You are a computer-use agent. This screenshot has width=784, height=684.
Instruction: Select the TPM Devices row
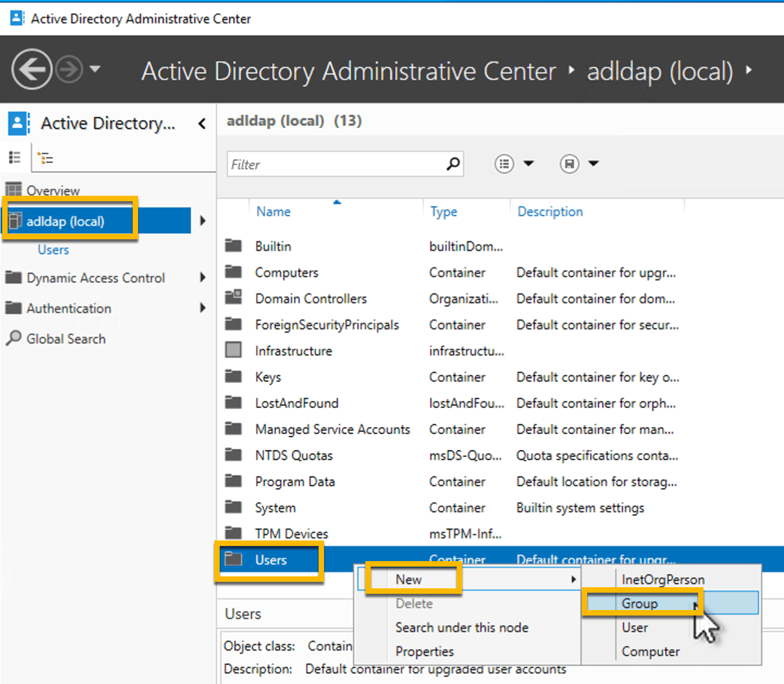500,533
